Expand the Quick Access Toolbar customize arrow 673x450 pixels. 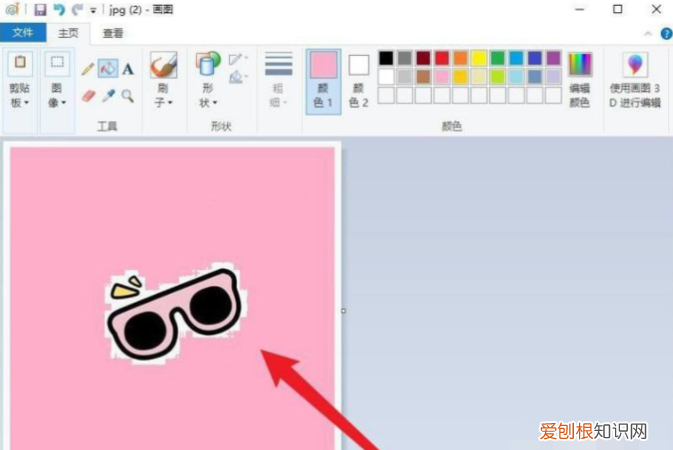pos(93,10)
